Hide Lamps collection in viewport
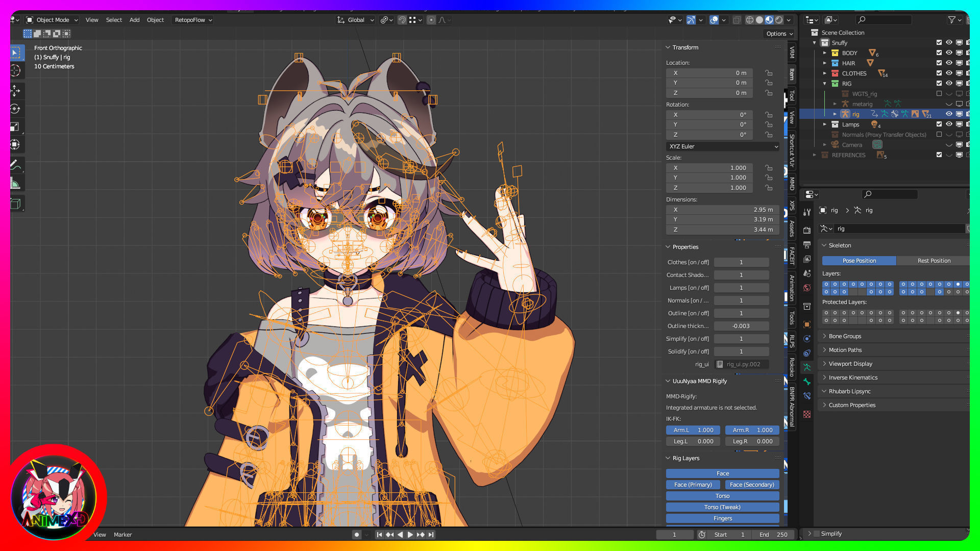 949,124
